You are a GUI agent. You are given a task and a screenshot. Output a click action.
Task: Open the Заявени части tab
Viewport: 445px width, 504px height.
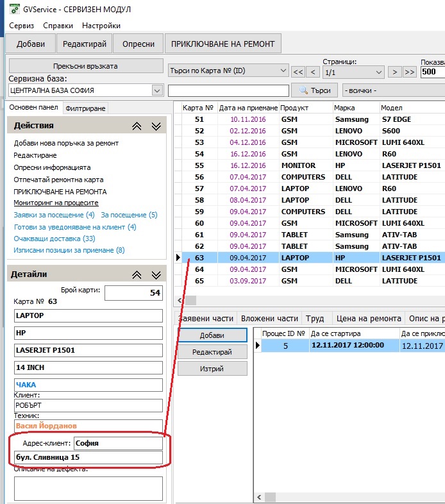pyautogui.click(x=206, y=319)
